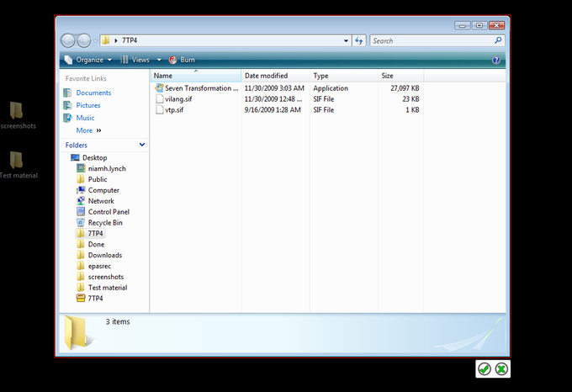This screenshot has width=572, height=392.
Task: Minimize the 7TP4 Explorer window
Action: coord(462,25)
